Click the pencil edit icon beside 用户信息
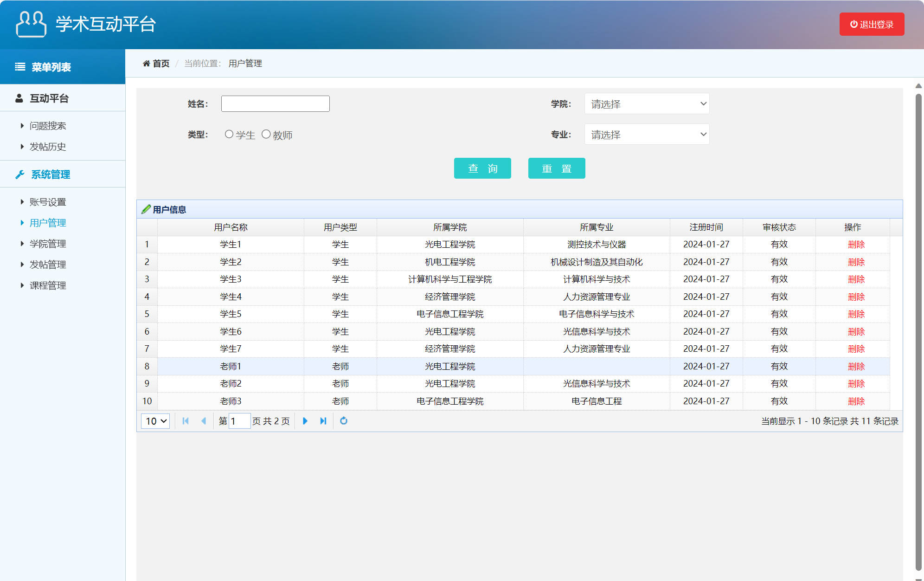924x581 pixels. point(146,209)
